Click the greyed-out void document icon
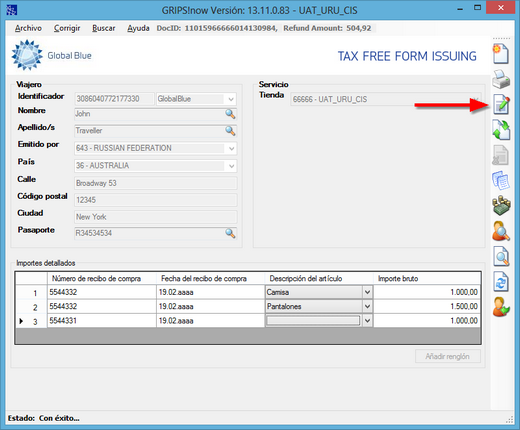This screenshot has width=520, height=430. pyautogui.click(x=500, y=155)
